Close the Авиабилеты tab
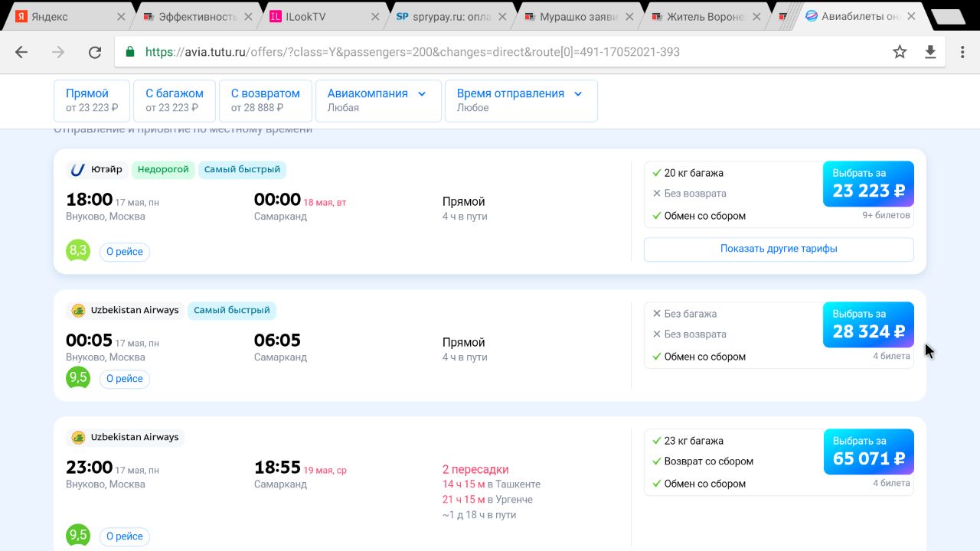980x551 pixels. point(911,16)
